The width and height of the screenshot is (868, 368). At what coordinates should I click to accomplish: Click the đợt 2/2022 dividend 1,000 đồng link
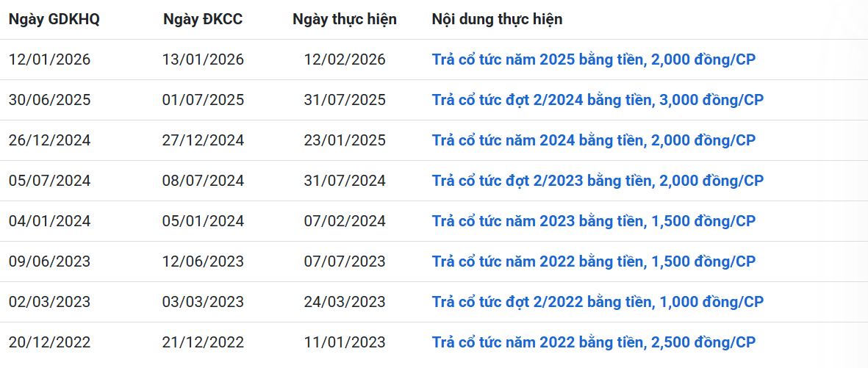[598, 302]
